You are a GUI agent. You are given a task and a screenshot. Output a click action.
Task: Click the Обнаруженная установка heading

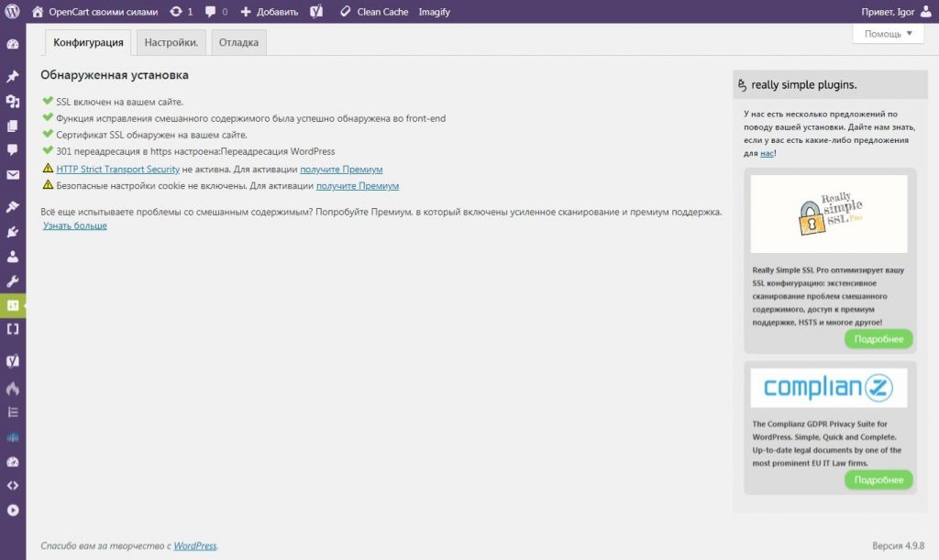(115, 75)
